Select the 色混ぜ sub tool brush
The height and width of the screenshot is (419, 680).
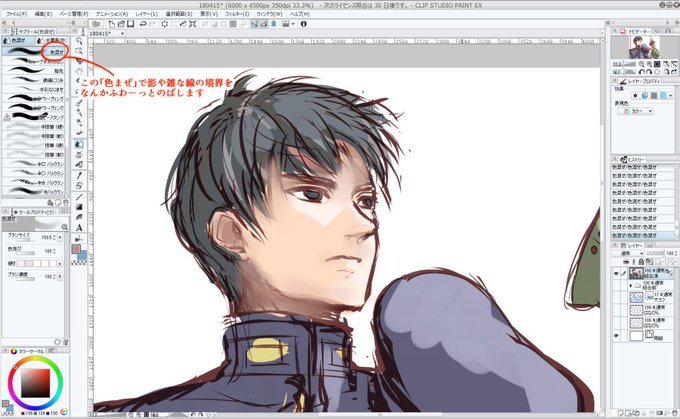point(34,52)
